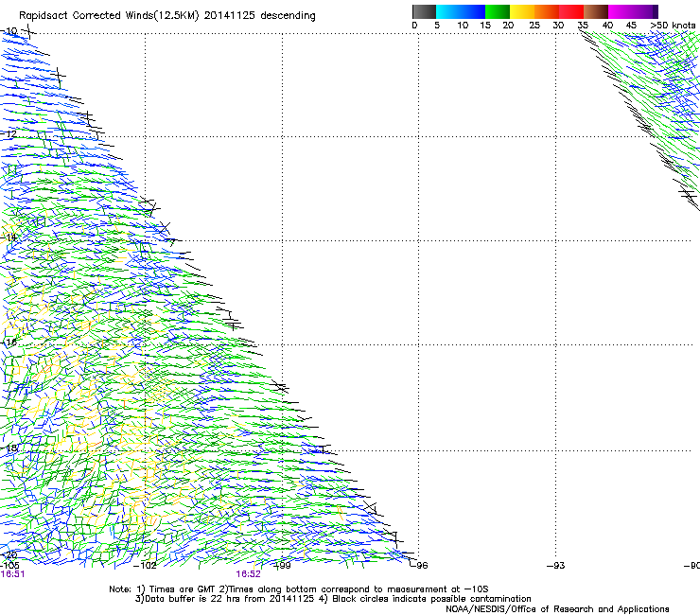Click the 'Times are GMT' note line
Image resolution: width=700 pixels, height=615 pixels.
(299, 589)
